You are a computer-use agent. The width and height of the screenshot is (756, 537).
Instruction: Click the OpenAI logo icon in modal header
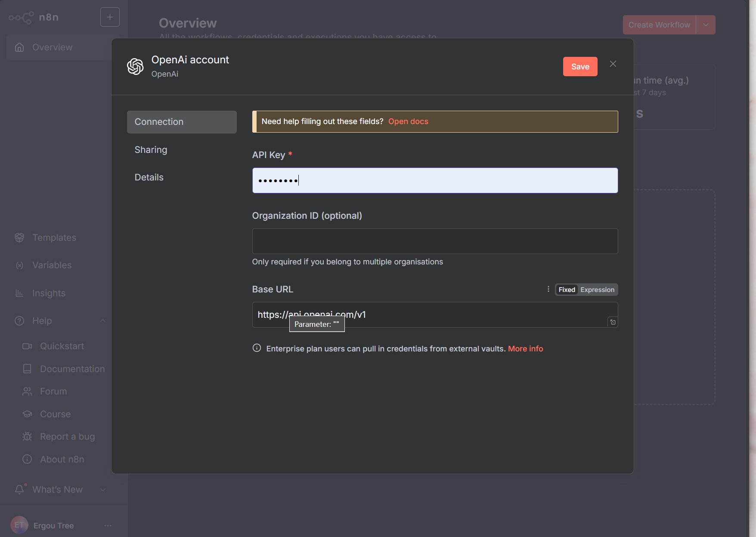pyautogui.click(x=135, y=66)
